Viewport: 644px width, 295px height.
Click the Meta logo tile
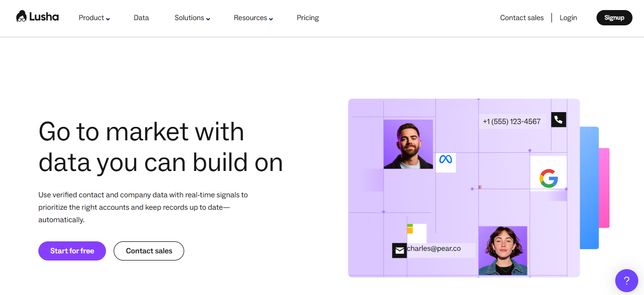445,163
